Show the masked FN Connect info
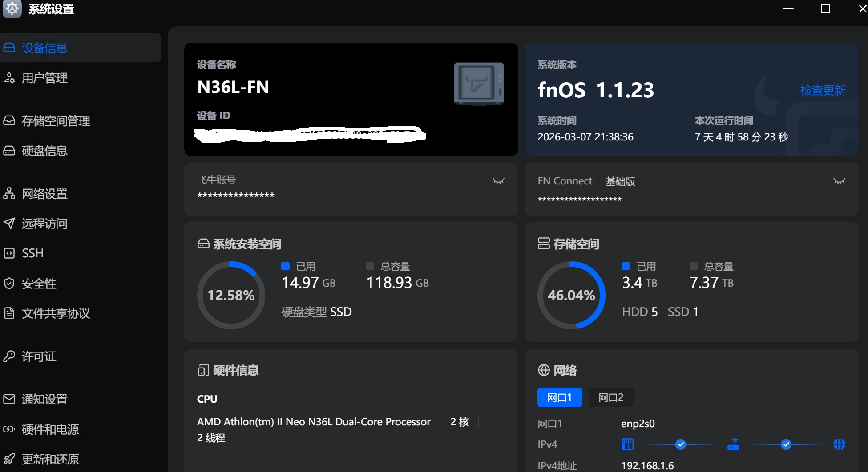Viewport: 868px width, 472px height. [x=839, y=181]
